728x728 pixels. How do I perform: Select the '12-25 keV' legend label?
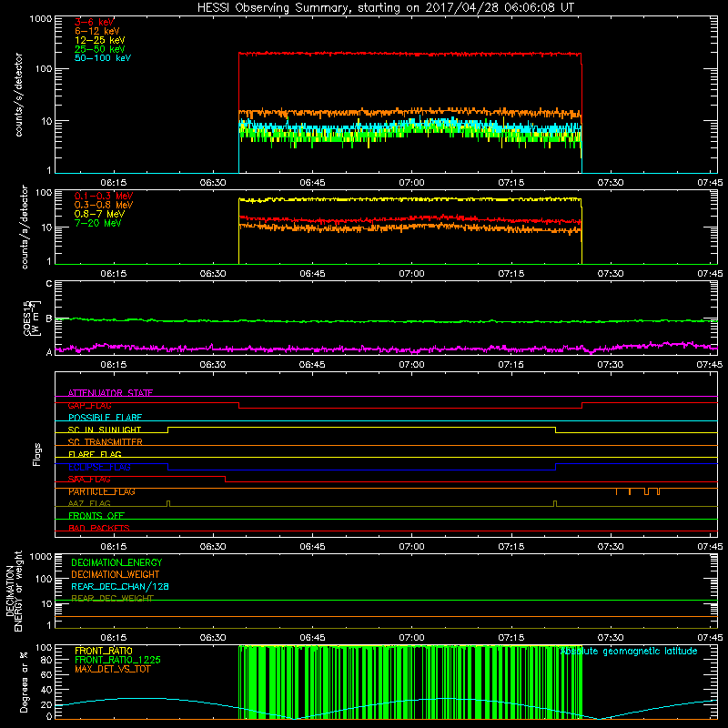100,40
